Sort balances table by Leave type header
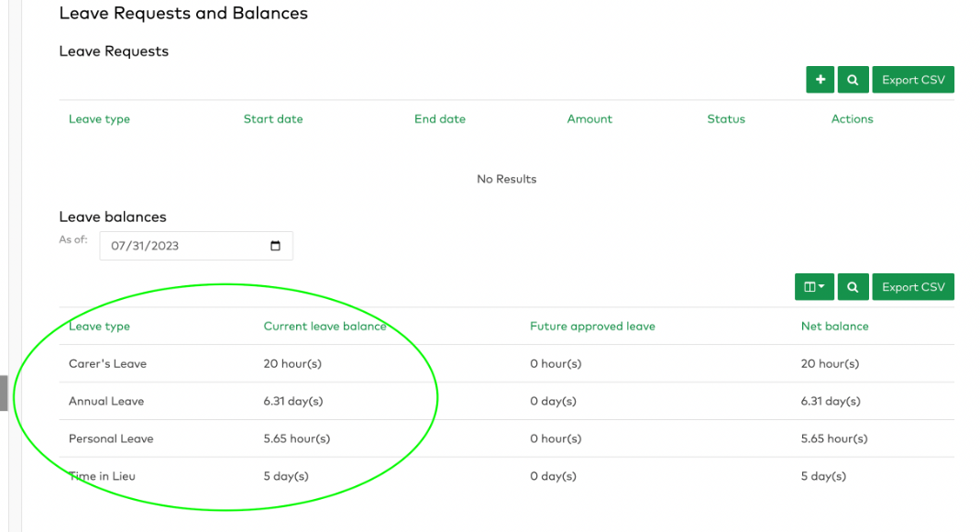Image resolution: width=980 pixels, height=532 pixels. click(x=99, y=327)
